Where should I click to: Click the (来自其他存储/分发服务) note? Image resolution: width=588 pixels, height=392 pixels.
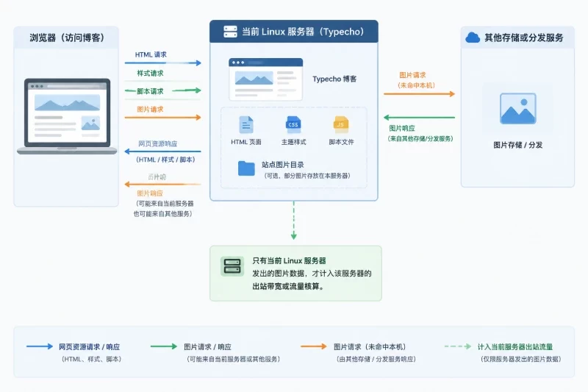(x=420, y=138)
